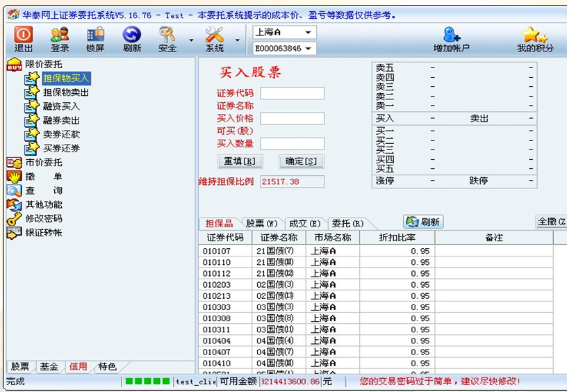This screenshot has width=567, height=392.
Task: Click the 买入数量 input field
Action: (292, 144)
